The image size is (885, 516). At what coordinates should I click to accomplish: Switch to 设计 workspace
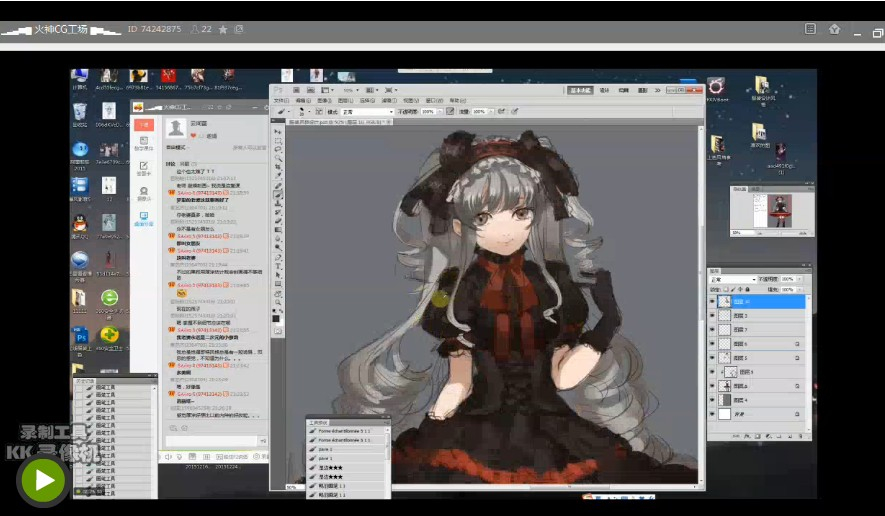pyautogui.click(x=604, y=90)
